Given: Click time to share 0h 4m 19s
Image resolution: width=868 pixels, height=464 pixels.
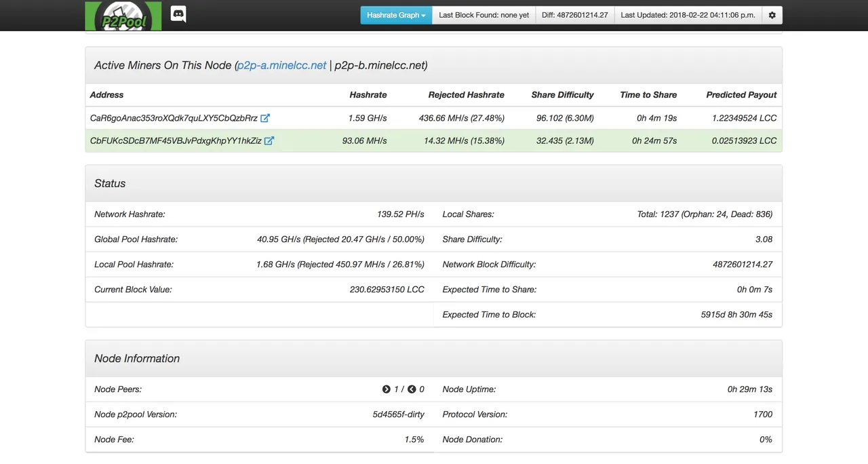Looking at the screenshot, I should (x=657, y=118).
